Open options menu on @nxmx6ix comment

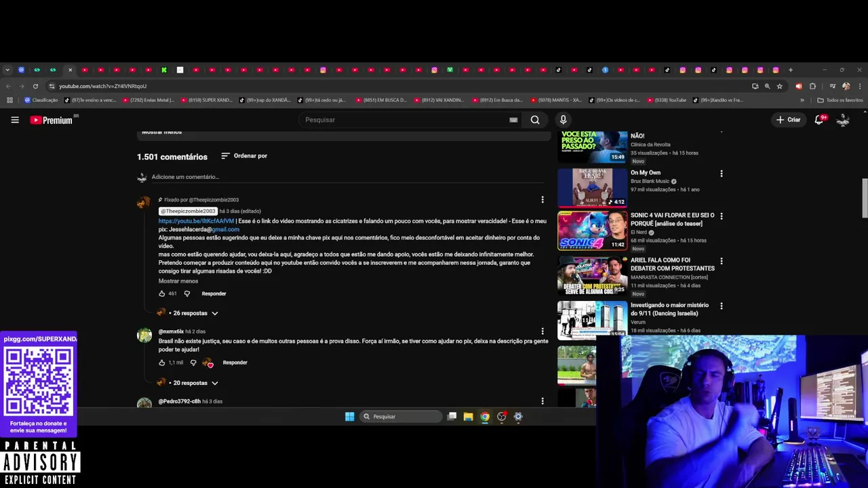tap(542, 331)
